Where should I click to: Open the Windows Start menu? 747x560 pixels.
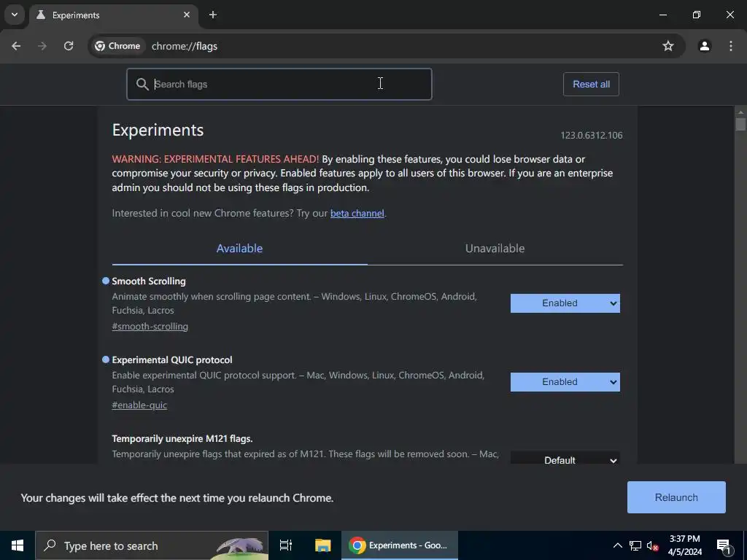(x=18, y=545)
